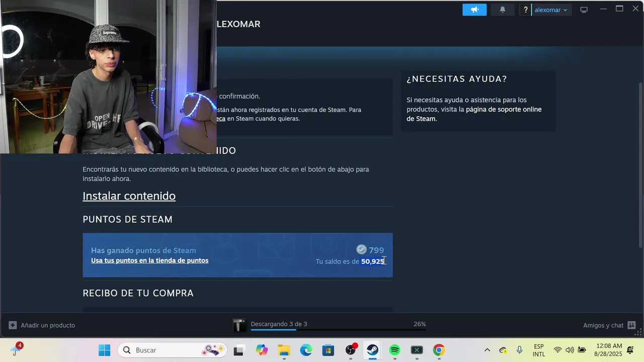
Task: Click the 26% download percentage
Action: point(420,324)
